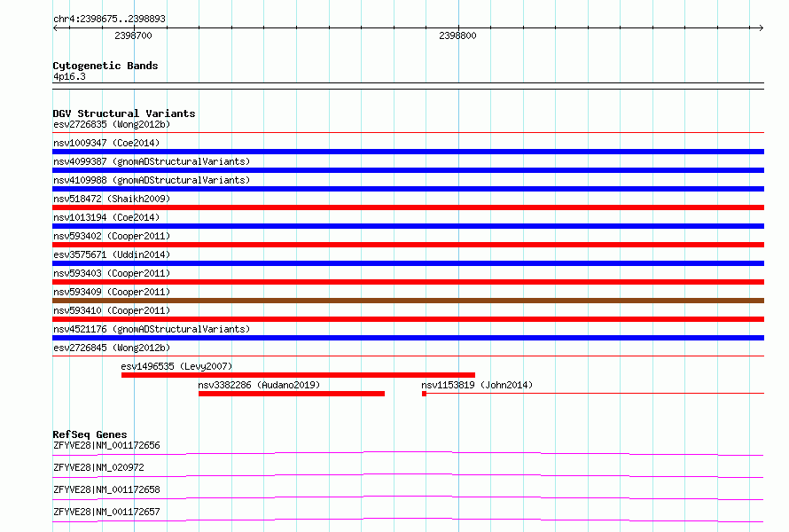Open variant nsv1153819 (John2014)
Screen dimensions: 789x532
coord(477,385)
